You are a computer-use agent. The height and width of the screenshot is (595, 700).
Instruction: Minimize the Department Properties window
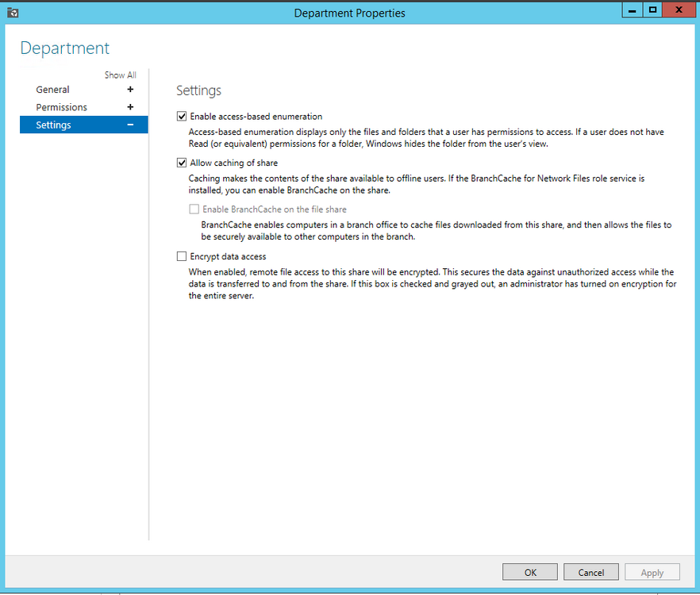[632, 10]
